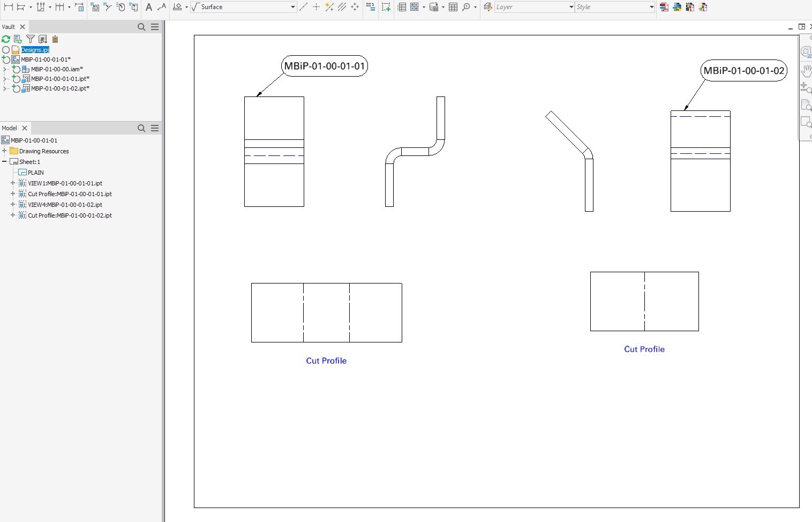Image resolution: width=812 pixels, height=522 pixels.
Task: Open the Model panel hamburger menu
Action: 155,128
